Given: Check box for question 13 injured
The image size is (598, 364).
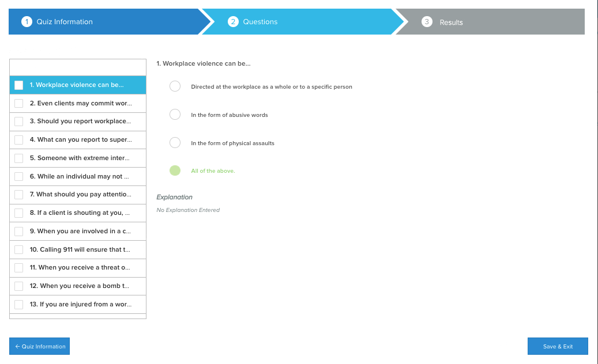Looking at the screenshot, I should pos(18,304).
